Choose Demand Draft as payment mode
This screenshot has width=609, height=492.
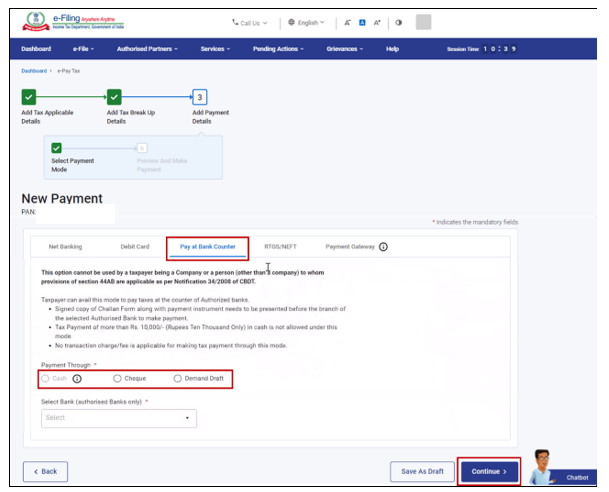178,379
